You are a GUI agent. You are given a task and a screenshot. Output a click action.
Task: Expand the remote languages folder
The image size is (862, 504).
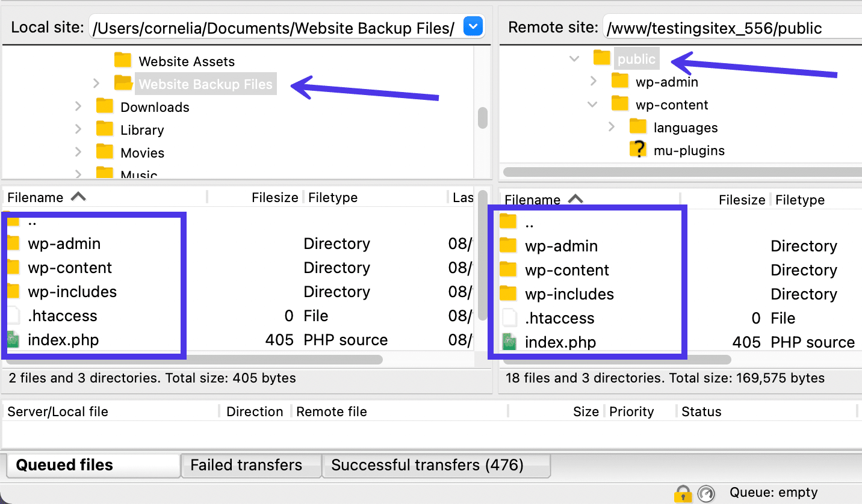click(612, 127)
